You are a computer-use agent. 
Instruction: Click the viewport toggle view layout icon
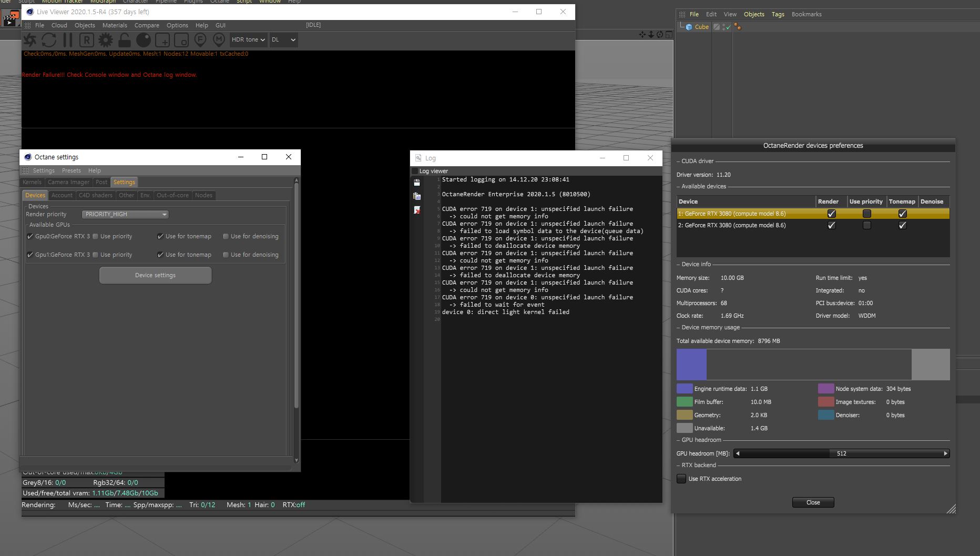click(669, 35)
